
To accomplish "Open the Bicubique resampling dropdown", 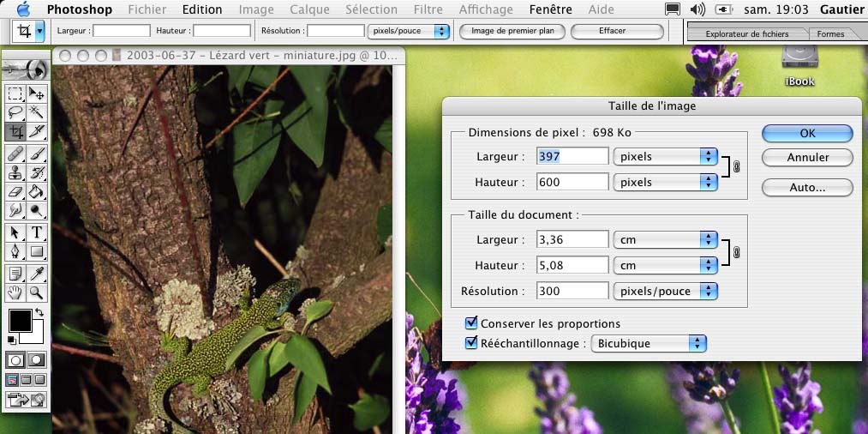I will (x=649, y=343).
